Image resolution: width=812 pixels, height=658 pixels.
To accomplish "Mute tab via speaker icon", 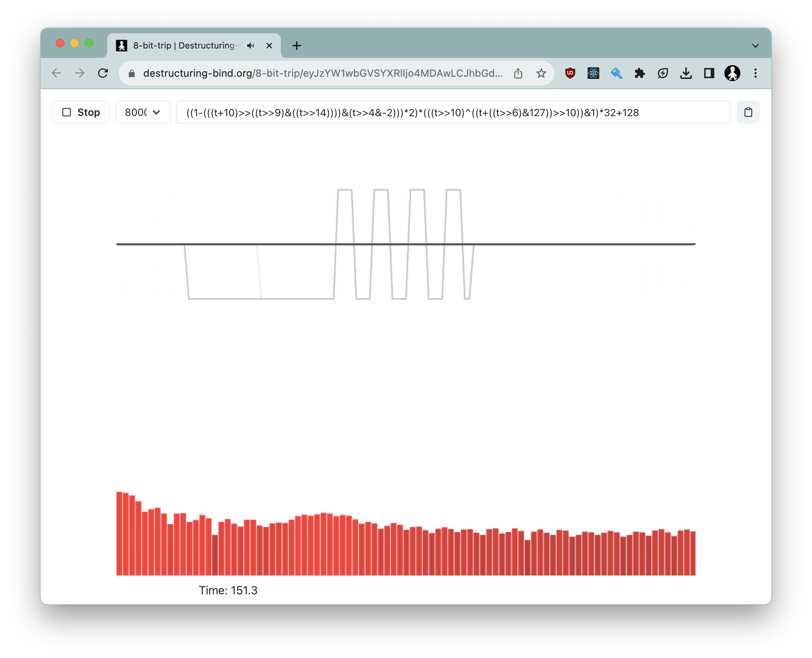I will pos(250,46).
